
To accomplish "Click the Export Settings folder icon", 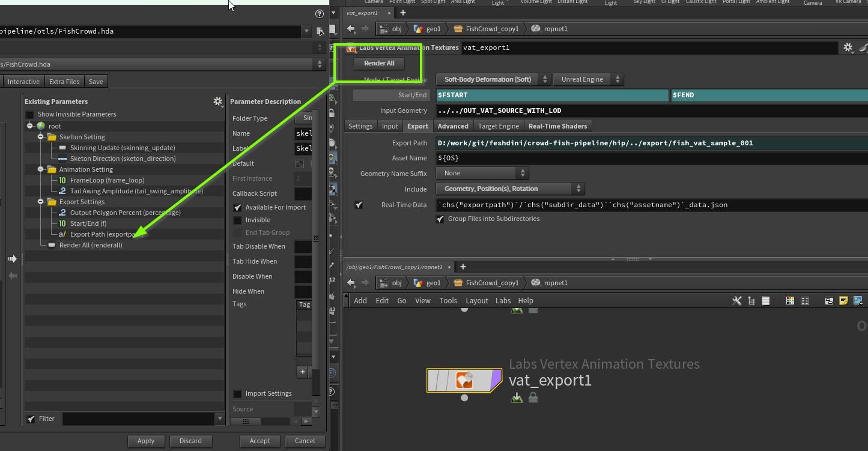I will 52,202.
